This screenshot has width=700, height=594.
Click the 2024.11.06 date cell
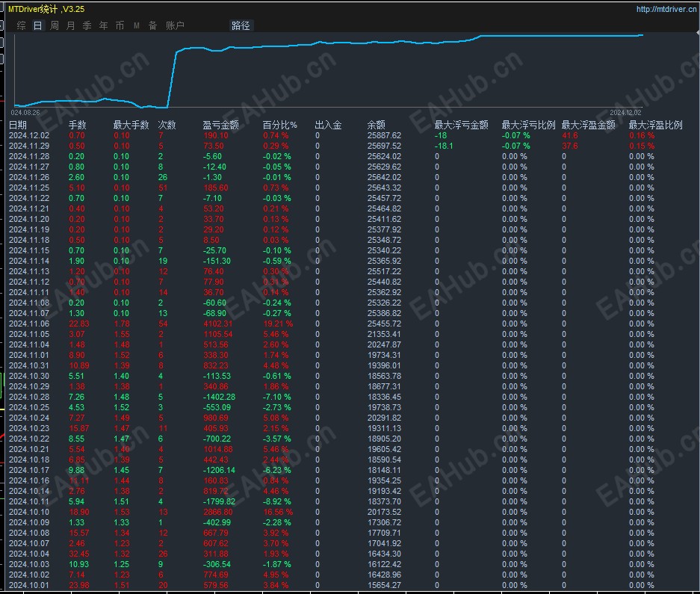click(x=29, y=324)
